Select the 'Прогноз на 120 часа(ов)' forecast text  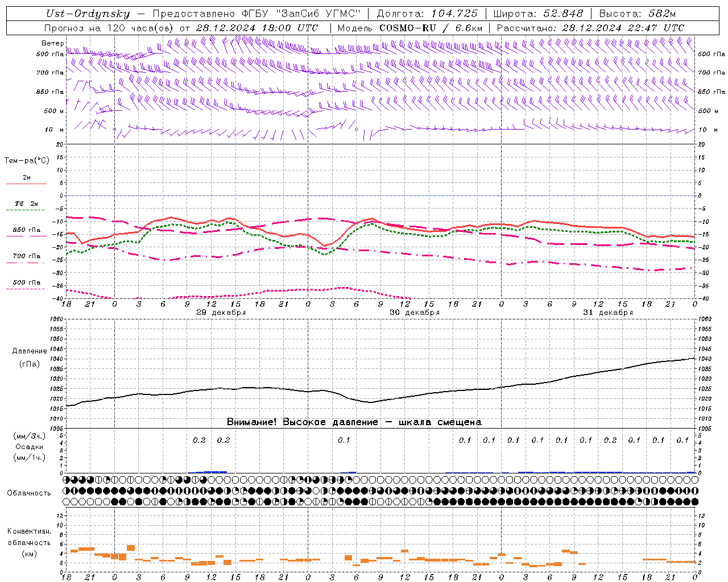pos(110,28)
